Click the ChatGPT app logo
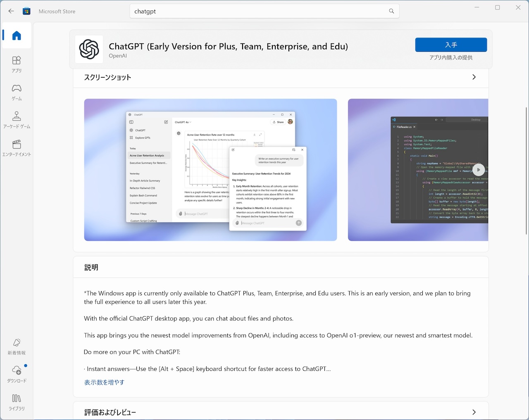529x420 pixels. point(89,49)
